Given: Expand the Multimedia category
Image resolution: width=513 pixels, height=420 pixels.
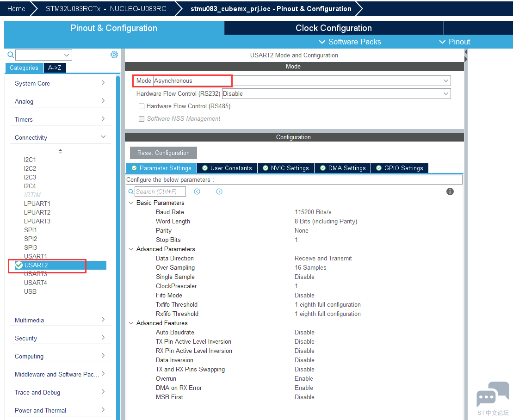Looking at the screenshot, I should 61,320.
